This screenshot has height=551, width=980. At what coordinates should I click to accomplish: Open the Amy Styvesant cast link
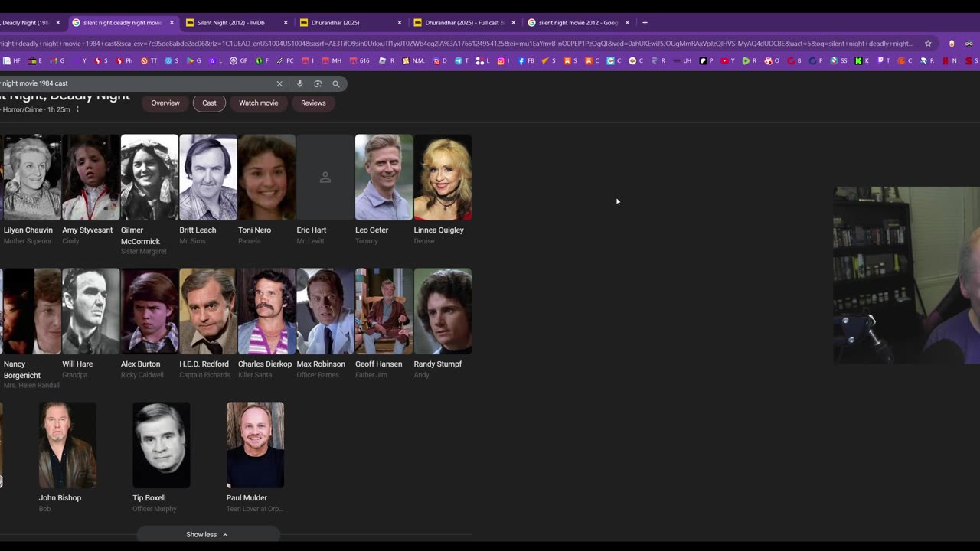(87, 230)
